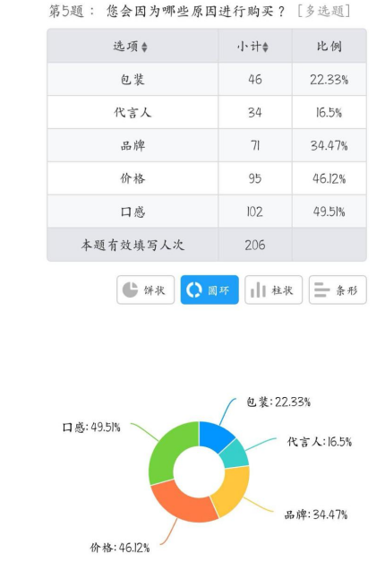Screen dimensions: 385x588
Task: Click the 包装: 22.33% chart label
Action: tap(278, 402)
